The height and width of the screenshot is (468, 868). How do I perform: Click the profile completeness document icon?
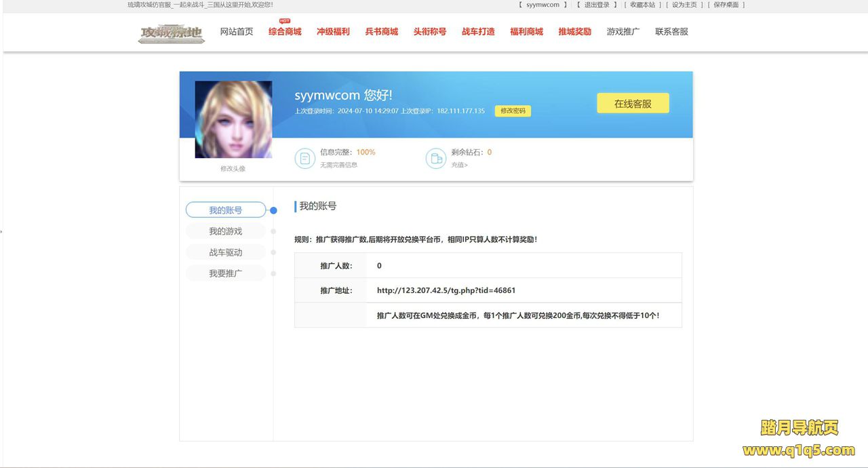click(x=304, y=159)
